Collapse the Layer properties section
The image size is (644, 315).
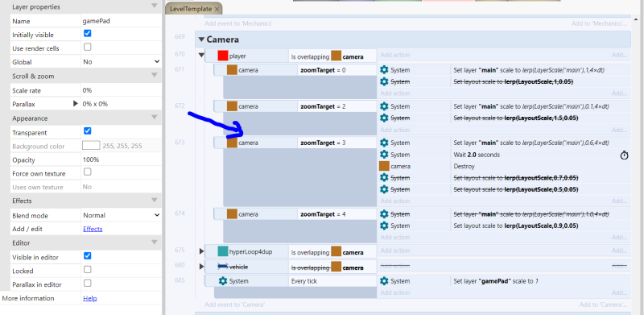click(155, 6)
